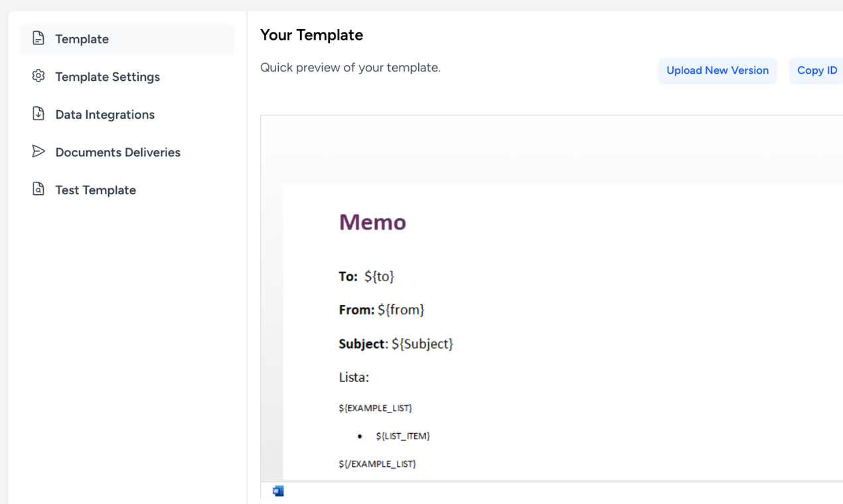Click the Template Settings gear icon

click(38, 76)
